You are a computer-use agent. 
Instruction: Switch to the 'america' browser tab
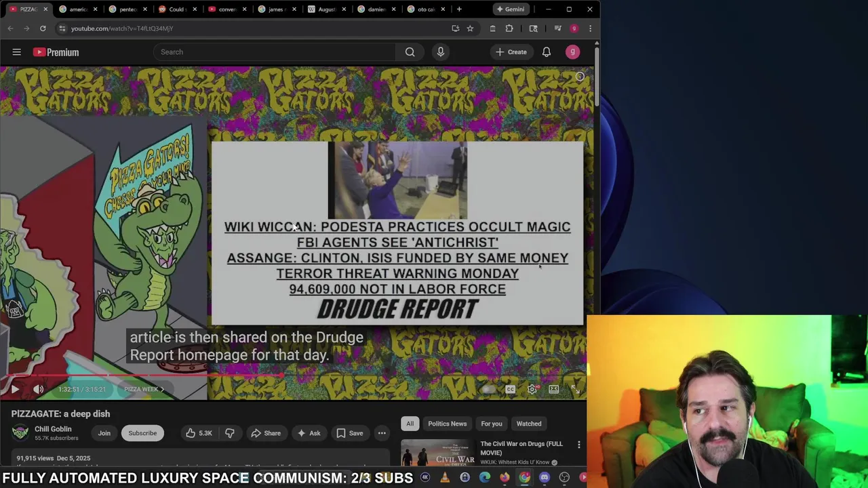[78, 9]
